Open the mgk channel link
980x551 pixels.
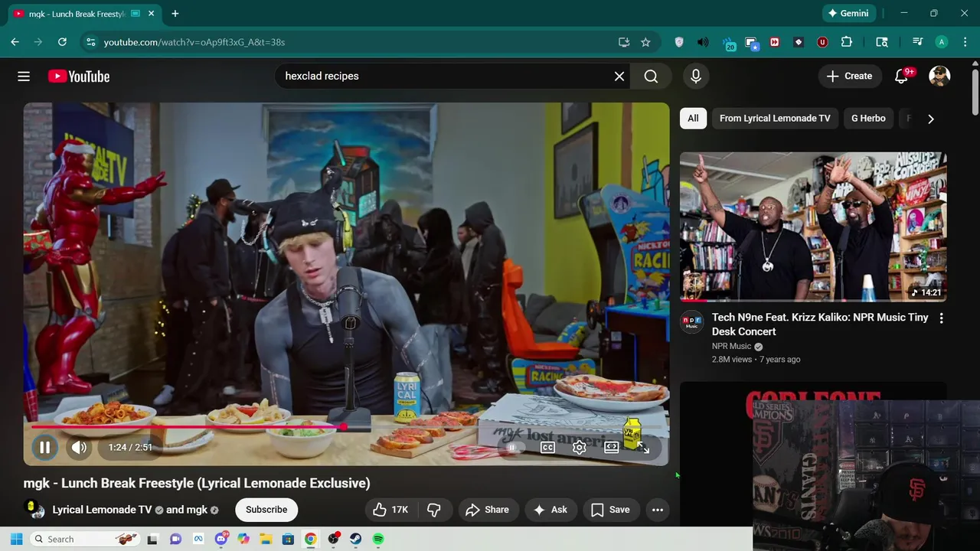(197, 510)
